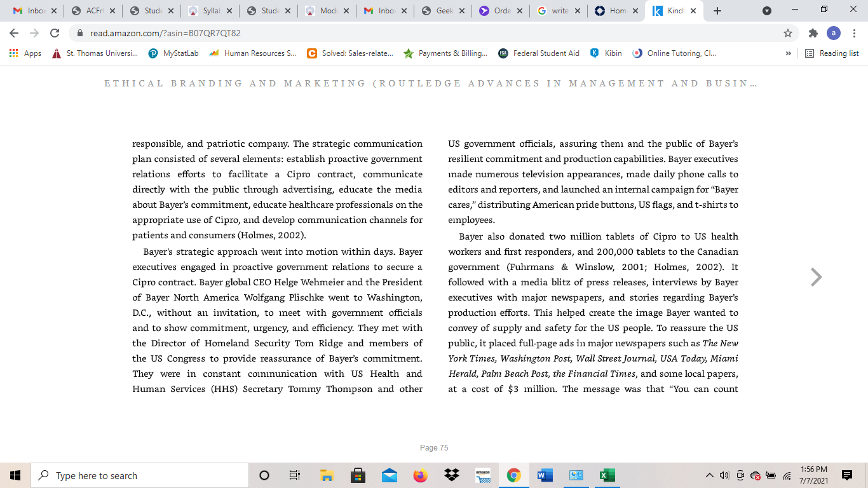Close the ACFr tab
The width and height of the screenshot is (868, 488).
coord(112,11)
